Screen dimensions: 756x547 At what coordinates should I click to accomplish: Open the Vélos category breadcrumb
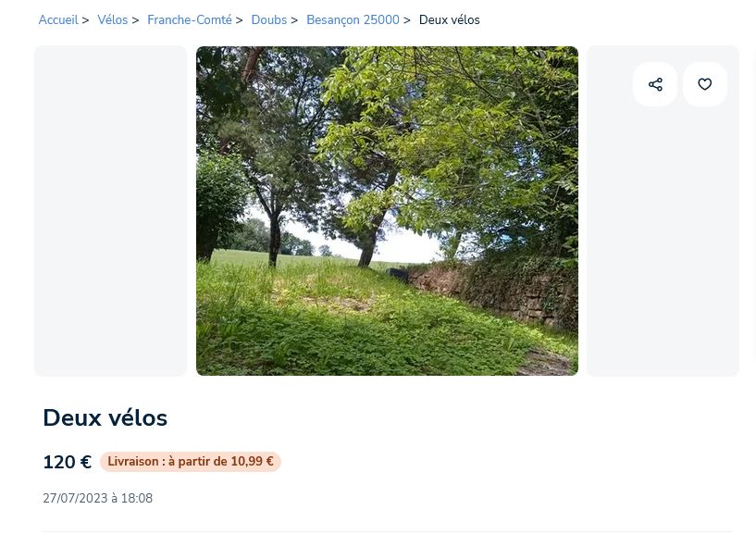[x=112, y=19]
